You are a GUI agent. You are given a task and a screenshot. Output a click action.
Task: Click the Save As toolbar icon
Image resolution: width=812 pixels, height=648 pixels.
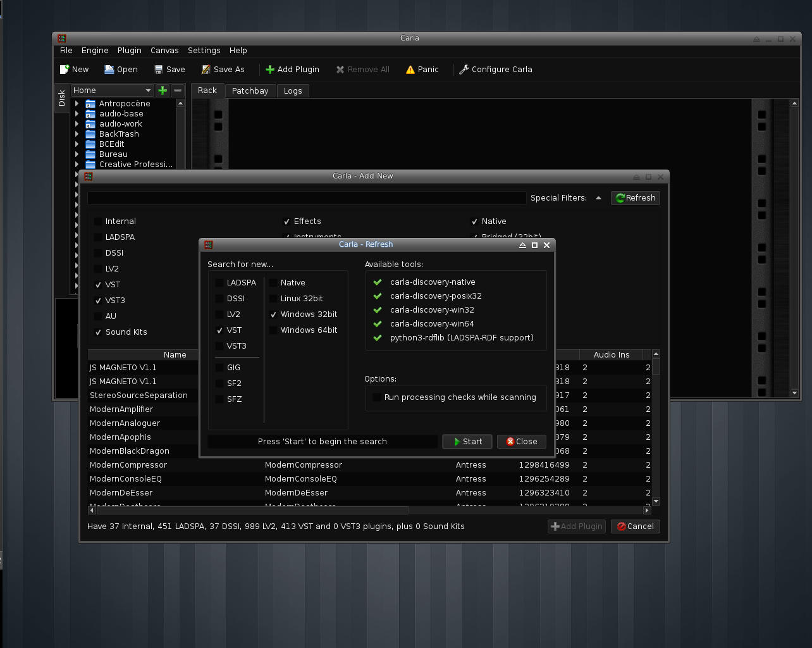pyautogui.click(x=206, y=70)
